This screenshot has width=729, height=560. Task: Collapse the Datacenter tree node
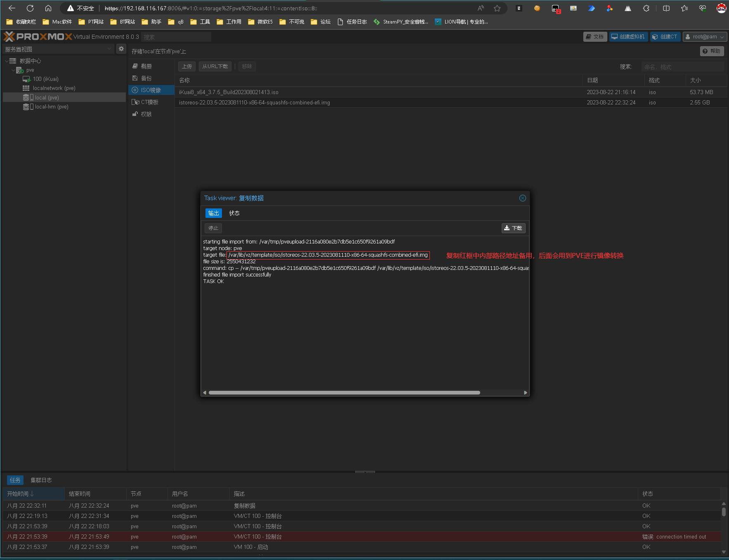[x=7, y=61]
